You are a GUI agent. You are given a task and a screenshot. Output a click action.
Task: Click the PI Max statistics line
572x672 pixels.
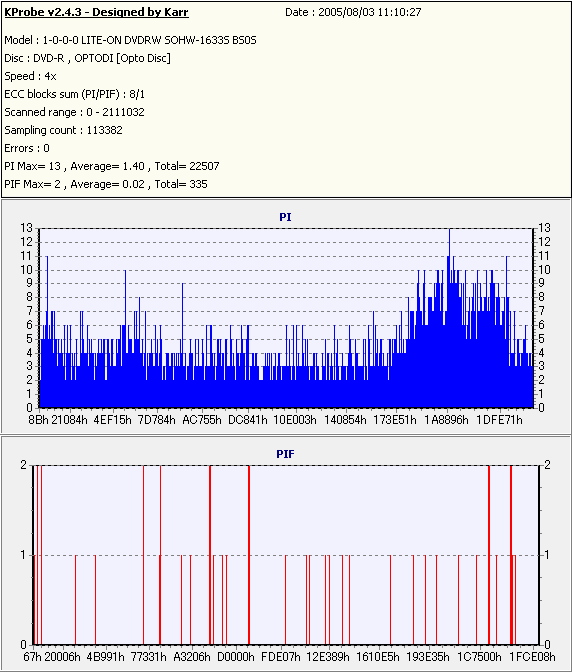112,166
